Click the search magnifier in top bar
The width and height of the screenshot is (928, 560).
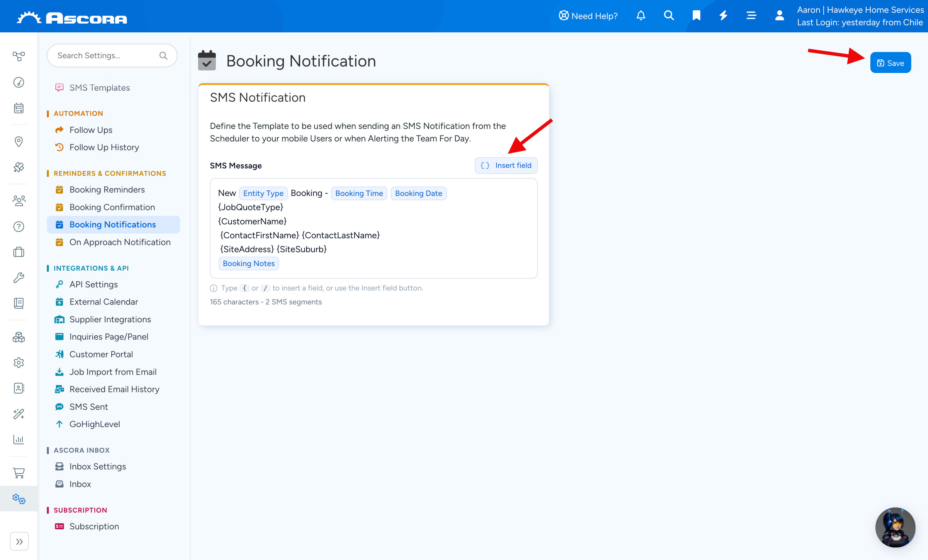pyautogui.click(x=668, y=15)
